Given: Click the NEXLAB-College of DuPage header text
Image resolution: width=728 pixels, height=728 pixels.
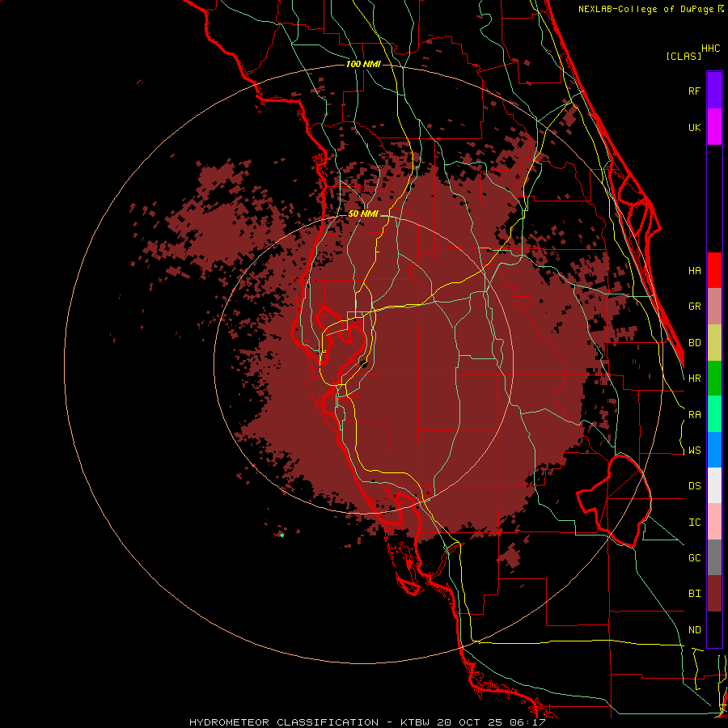Looking at the screenshot, I should pos(646,9).
